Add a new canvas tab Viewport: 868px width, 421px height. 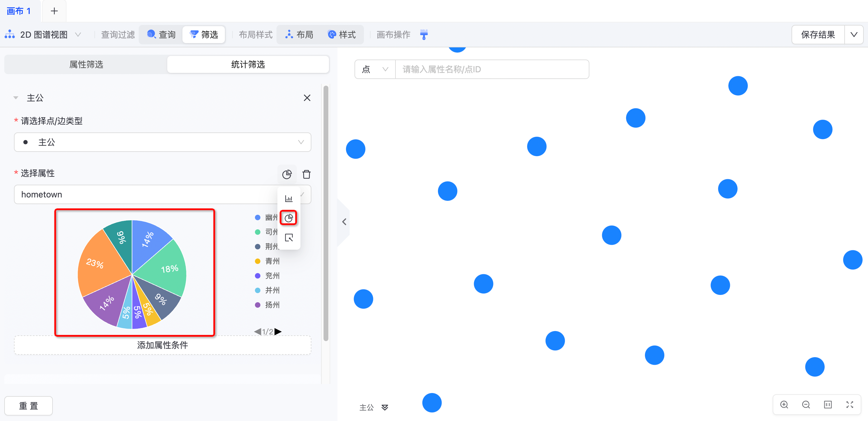(x=54, y=11)
